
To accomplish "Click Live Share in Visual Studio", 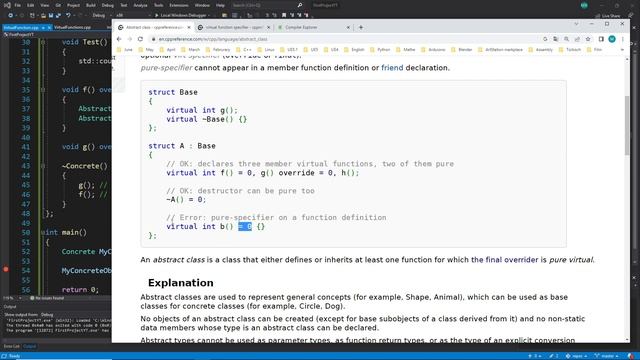I will click(608, 16).
